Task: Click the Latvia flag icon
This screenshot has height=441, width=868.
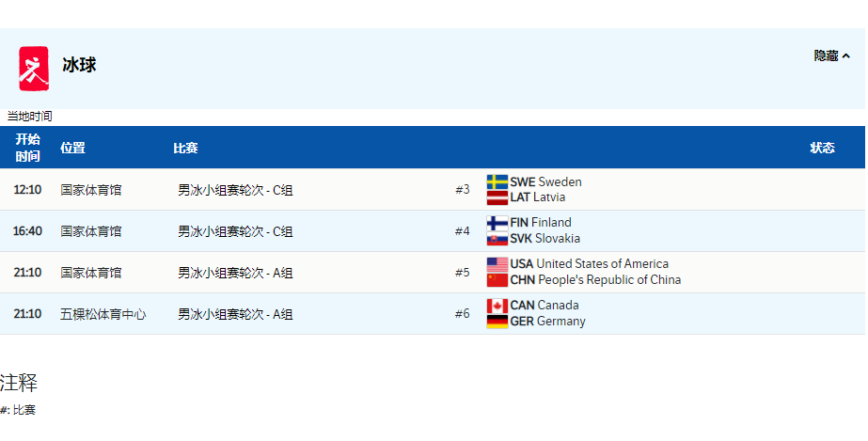Action: coord(497,197)
